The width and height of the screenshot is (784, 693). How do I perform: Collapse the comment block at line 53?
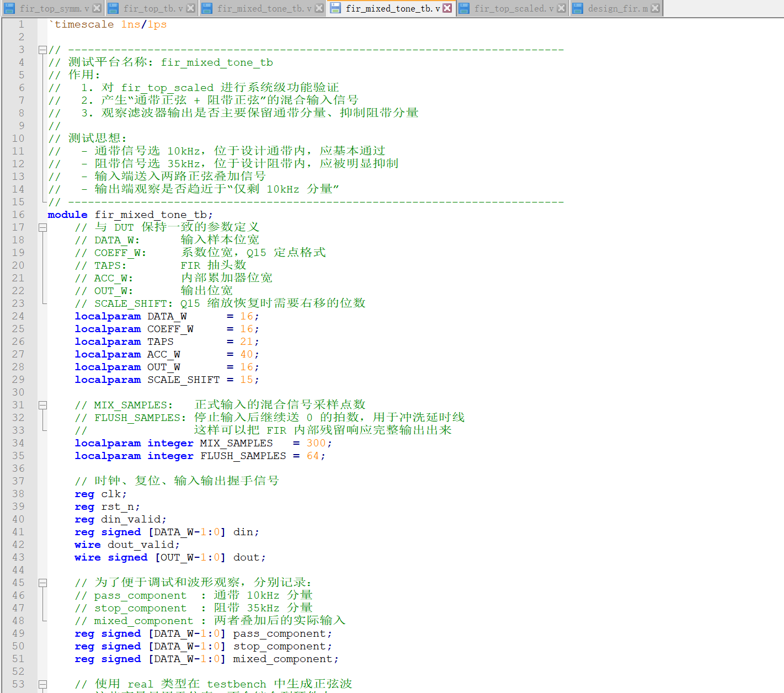(42, 684)
